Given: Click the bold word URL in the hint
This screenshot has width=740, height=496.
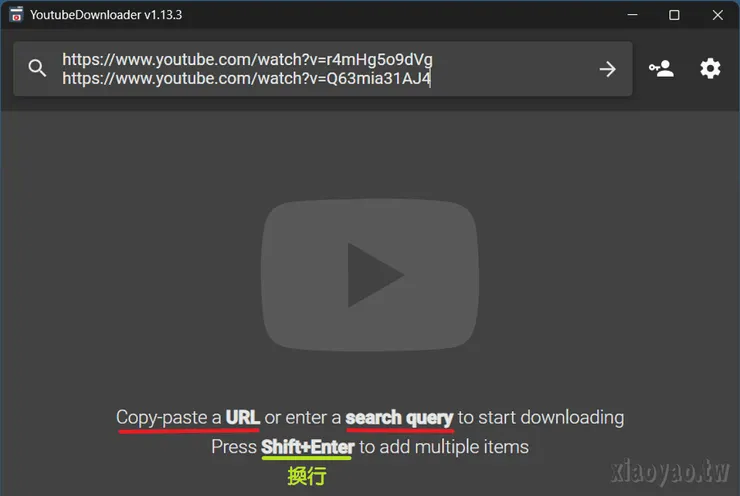Looking at the screenshot, I should click(243, 417).
